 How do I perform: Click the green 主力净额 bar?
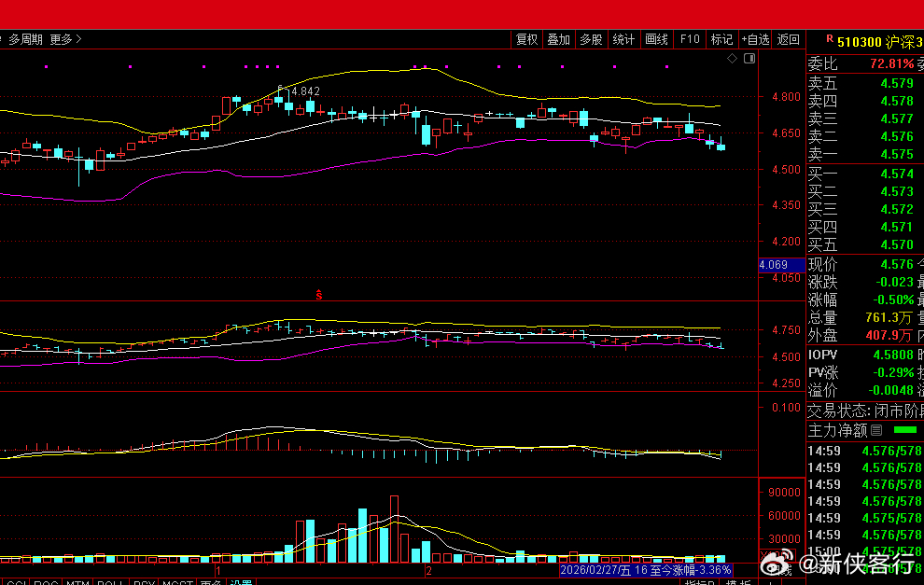coord(905,430)
